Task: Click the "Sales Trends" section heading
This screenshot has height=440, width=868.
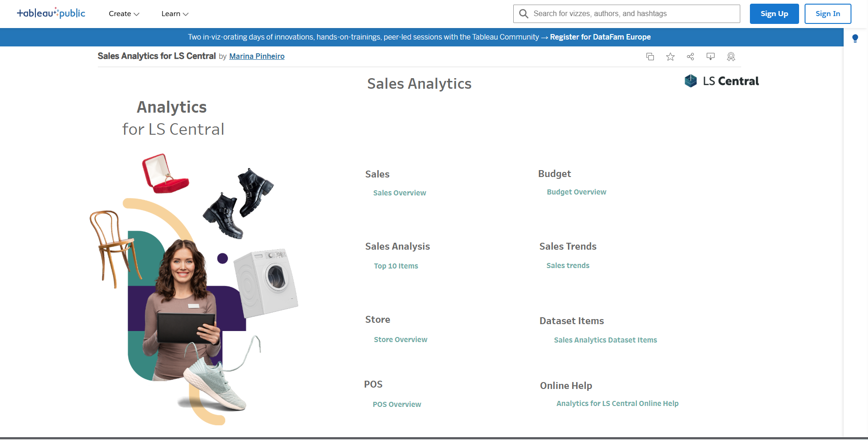Action: 568,246
